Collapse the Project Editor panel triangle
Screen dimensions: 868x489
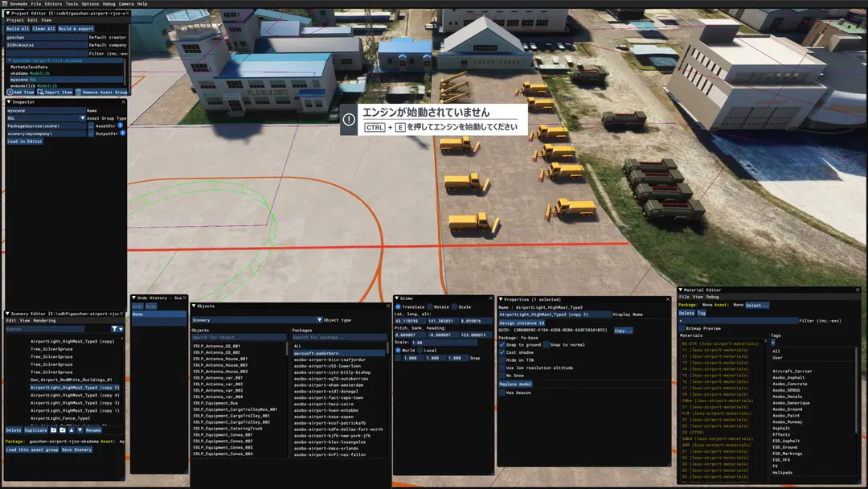coord(8,13)
